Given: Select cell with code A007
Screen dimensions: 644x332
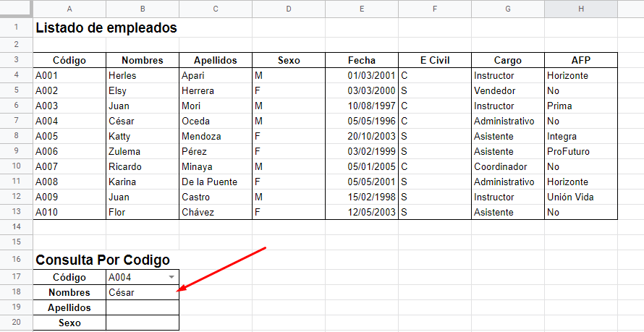Looking at the screenshot, I should tap(69, 166).
